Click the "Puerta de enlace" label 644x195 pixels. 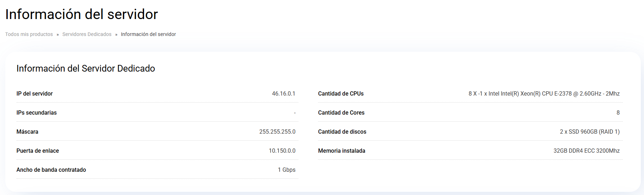(38, 151)
